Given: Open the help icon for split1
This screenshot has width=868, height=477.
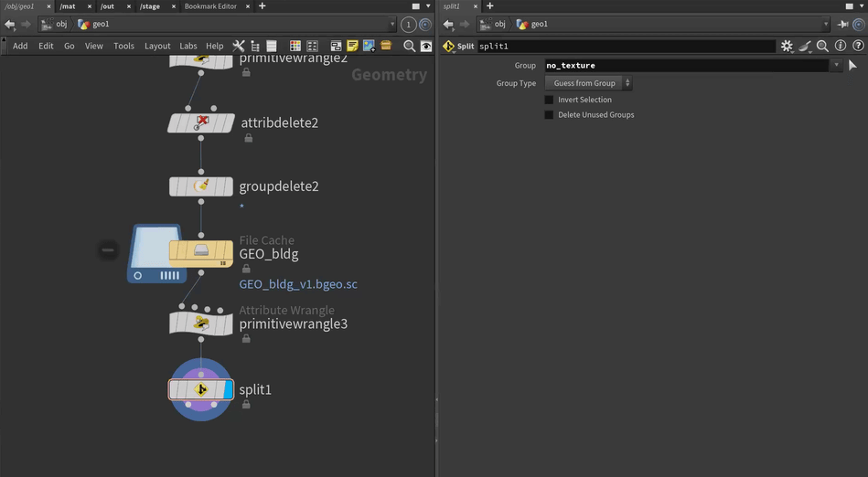Looking at the screenshot, I should pos(856,46).
